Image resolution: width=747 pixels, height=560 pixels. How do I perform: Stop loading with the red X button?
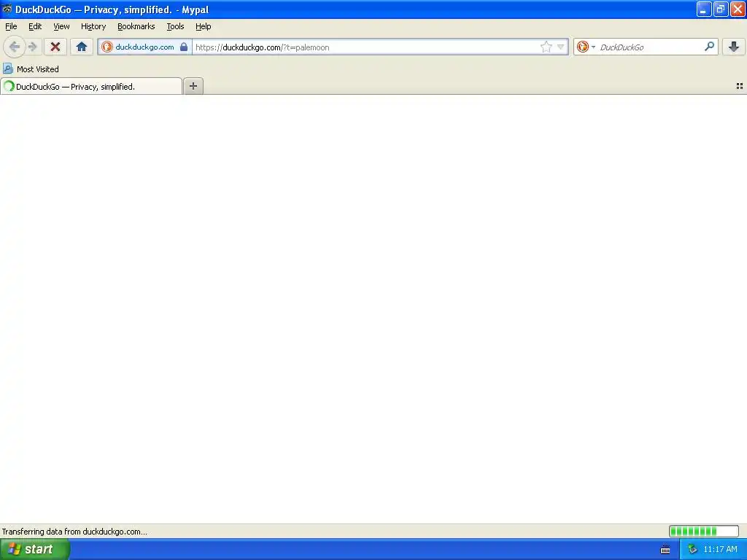tap(55, 47)
